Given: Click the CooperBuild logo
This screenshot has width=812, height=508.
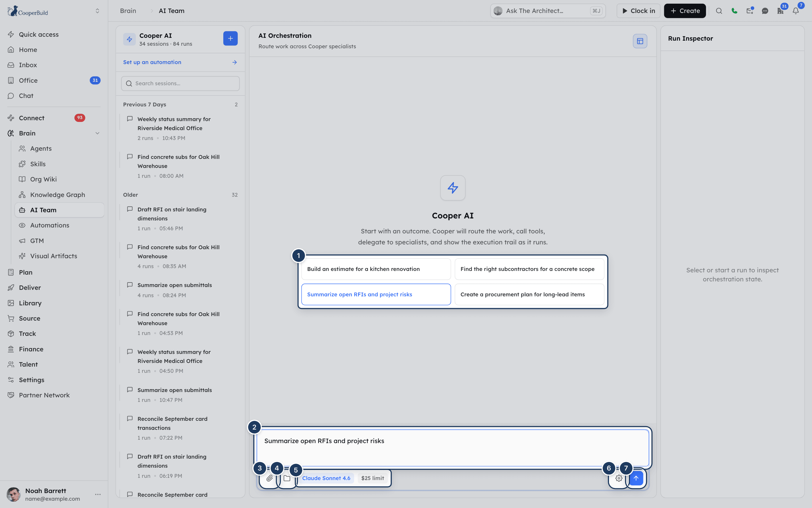Looking at the screenshot, I should 28,11.
